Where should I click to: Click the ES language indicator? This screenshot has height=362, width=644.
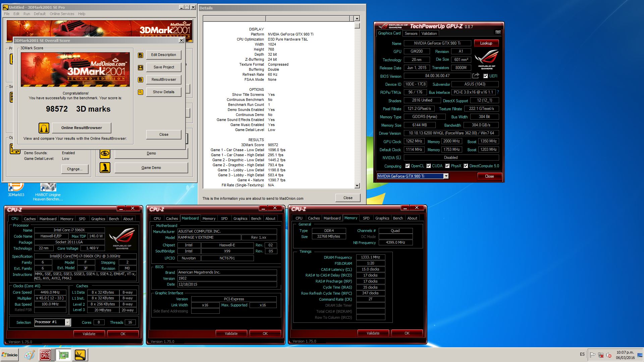[x=582, y=354]
